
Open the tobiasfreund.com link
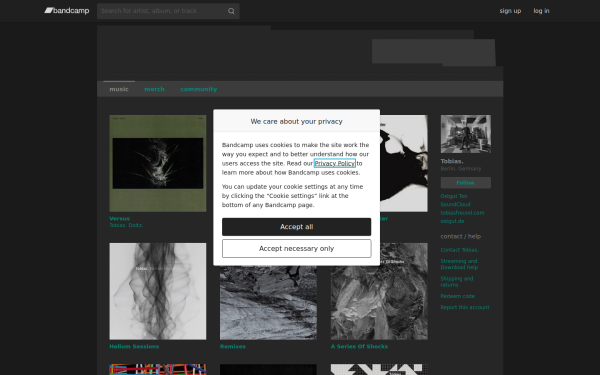(x=462, y=213)
